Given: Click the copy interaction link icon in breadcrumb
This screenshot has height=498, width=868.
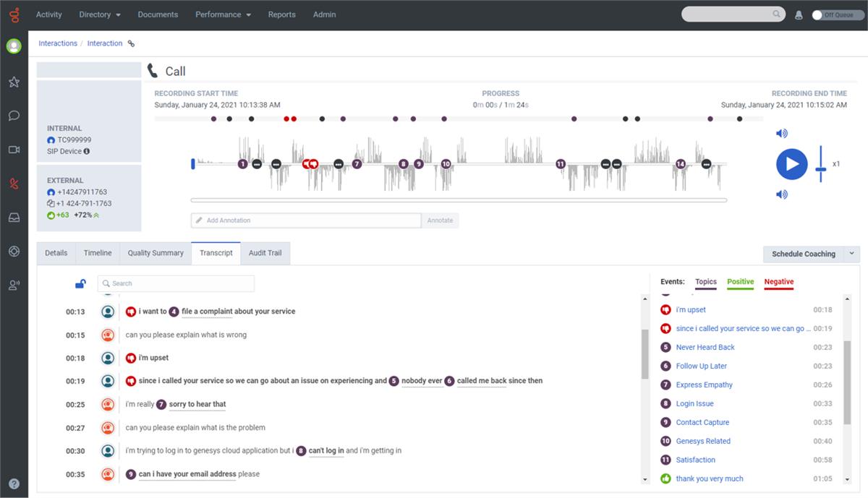Looking at the screenshot, I should click(x=130, y=43).
